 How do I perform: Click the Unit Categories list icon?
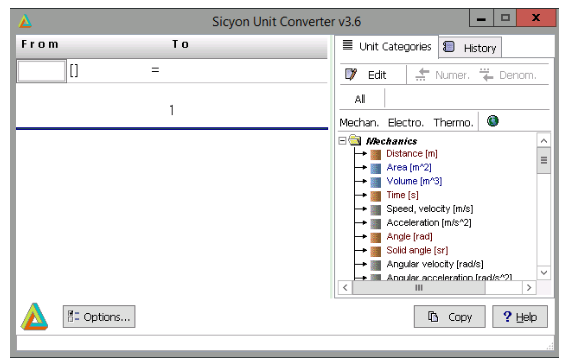click(x=347, y=45)
